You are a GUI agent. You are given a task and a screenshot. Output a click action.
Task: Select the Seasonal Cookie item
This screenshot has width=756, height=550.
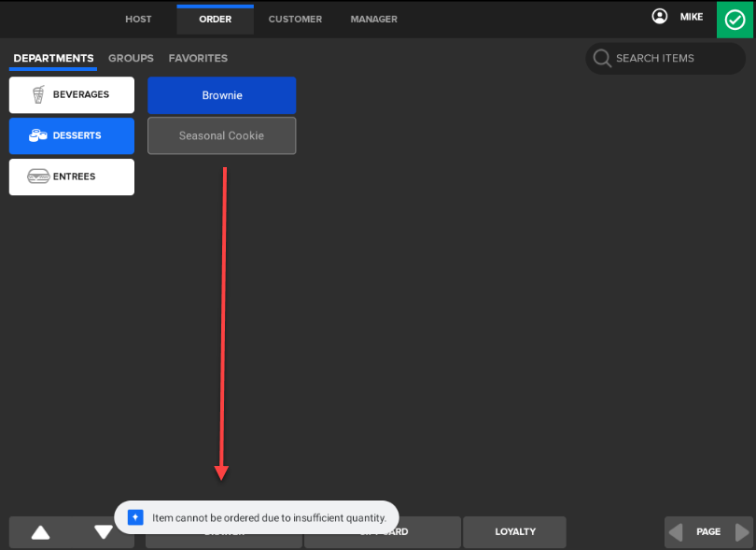[x=221, y=135]
